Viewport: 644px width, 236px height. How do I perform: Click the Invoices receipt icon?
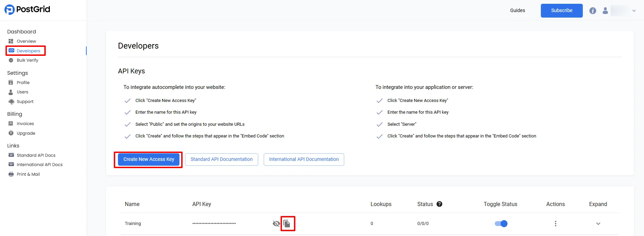point(11,124)
